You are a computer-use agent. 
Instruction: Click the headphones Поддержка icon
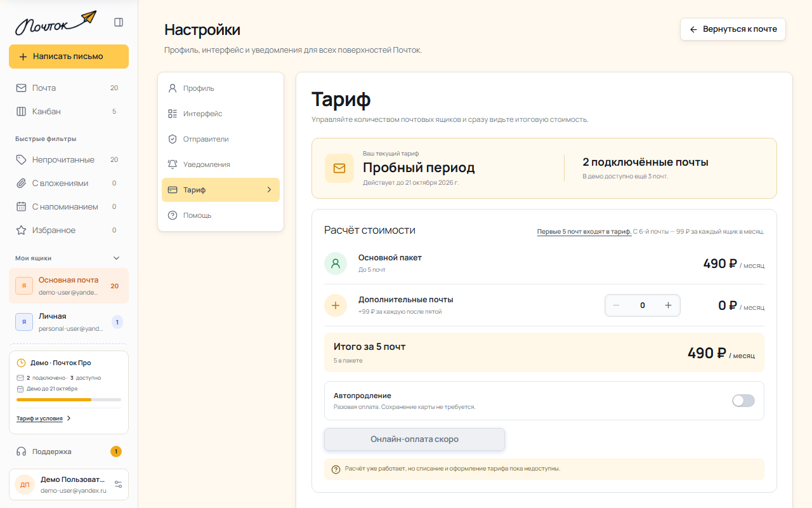tap(21, 451)
